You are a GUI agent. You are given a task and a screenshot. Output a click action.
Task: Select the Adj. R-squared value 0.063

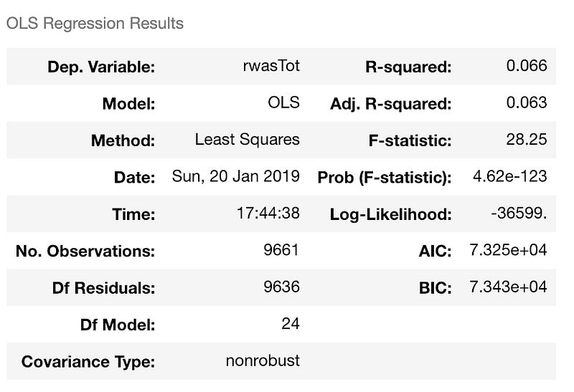(x=527, y=103)
